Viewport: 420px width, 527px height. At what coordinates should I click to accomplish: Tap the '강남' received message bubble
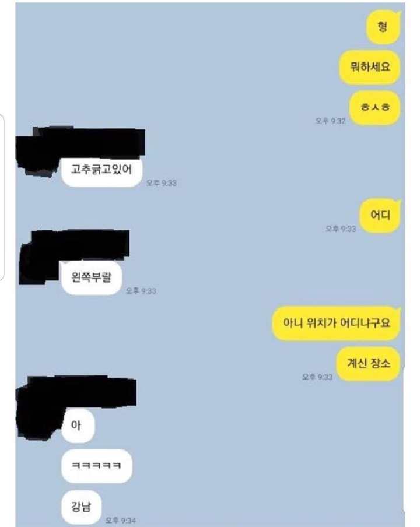82,507
